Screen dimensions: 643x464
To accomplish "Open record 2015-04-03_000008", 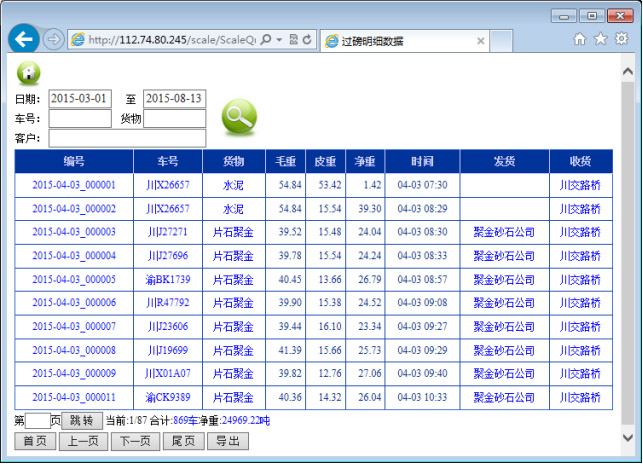I will click(x=74, y=350).
